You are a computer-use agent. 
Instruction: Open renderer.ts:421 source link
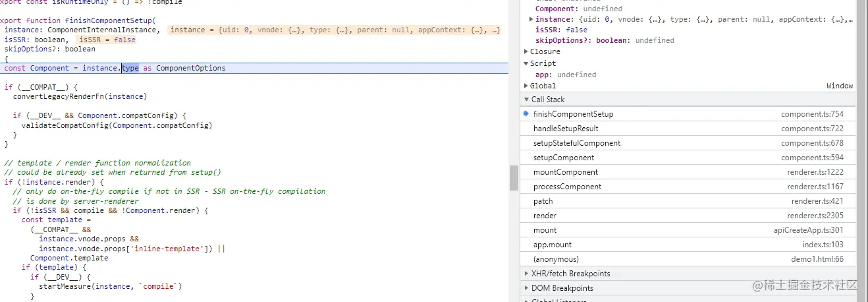pos(817,201)
